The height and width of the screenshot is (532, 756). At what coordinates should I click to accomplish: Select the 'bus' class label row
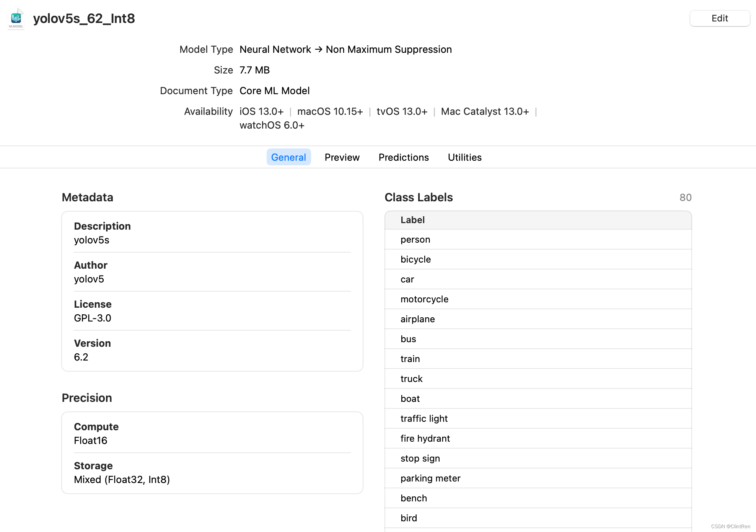(x=538, y=339)
